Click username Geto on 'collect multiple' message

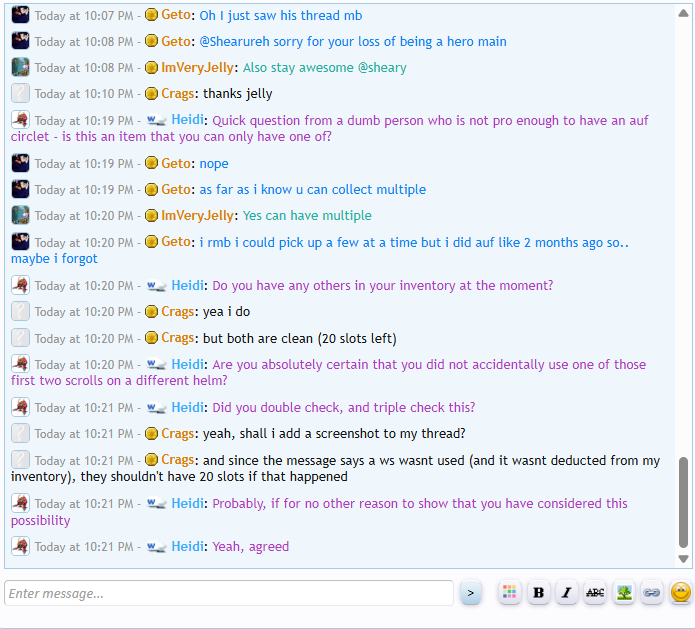(x=176, y=189)
